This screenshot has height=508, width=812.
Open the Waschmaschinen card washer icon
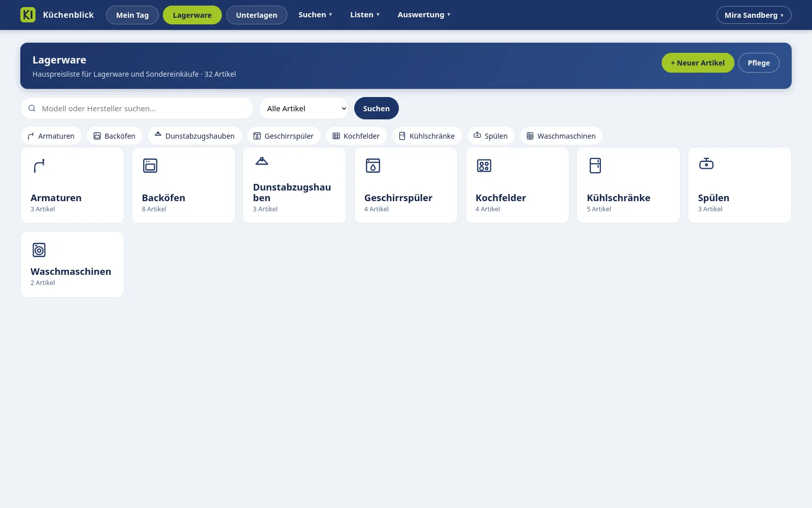click(x=39, y=250)
